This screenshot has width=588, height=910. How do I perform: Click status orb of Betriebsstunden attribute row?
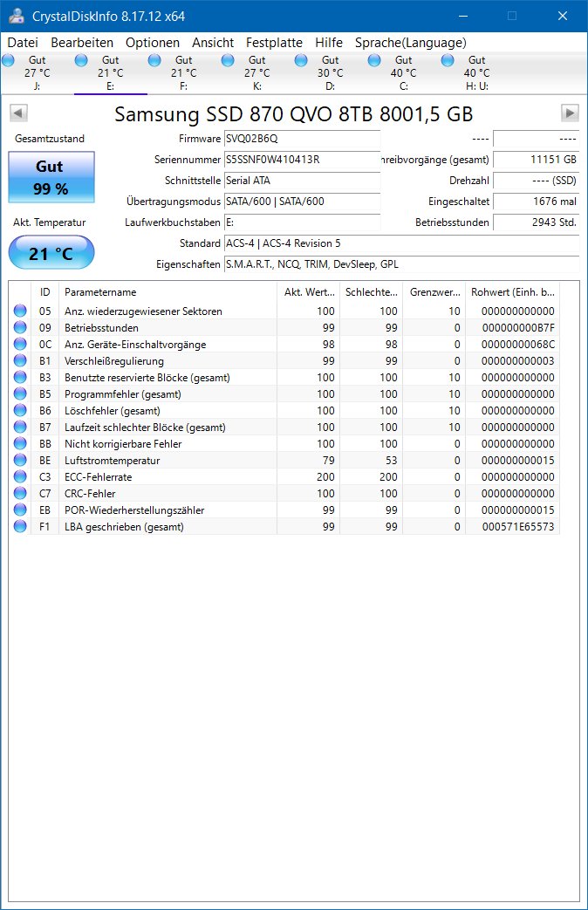(20, 327)
